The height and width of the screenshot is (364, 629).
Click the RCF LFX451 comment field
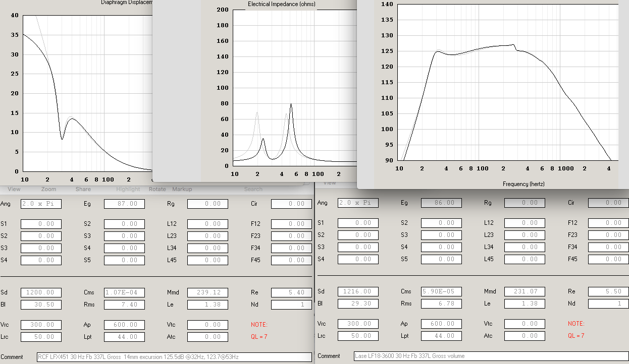pos(174,357)
